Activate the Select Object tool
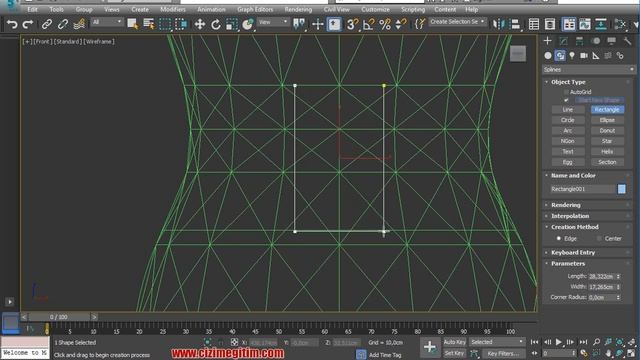Image resolution: width=640 pixels, height=360 pixels. (x=132, y=24)
